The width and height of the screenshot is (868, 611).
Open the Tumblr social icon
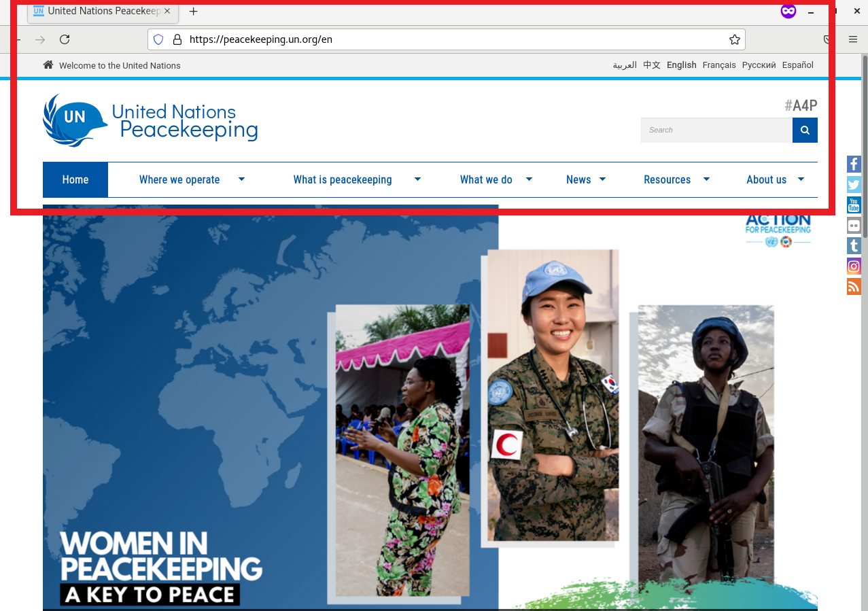[x=854, y=246]
